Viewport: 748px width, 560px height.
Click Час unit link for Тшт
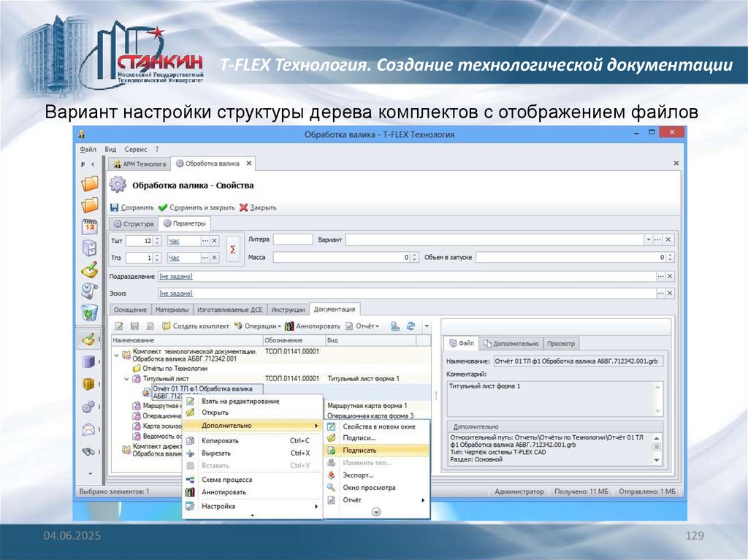click(174, 241)
